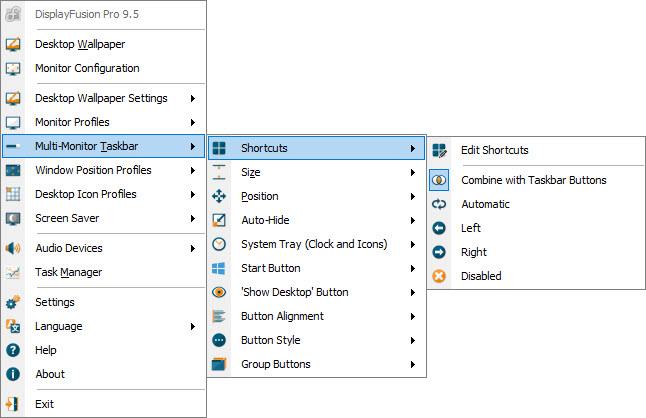Open System Tray (Clock and Icons) entry
Image resolution: width=646 pixels, height=418 pixels.
tap(317, 244)
